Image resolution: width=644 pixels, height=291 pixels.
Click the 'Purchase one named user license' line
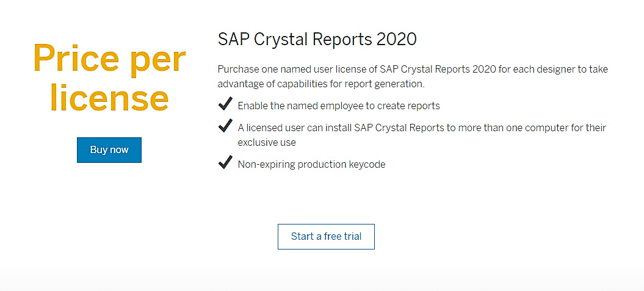pos(413,69)
